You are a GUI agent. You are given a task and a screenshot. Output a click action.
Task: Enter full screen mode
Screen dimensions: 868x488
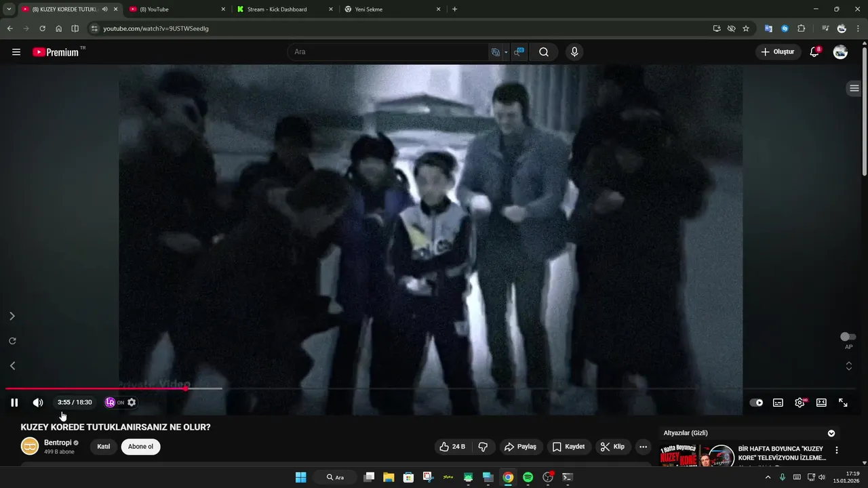click(x=843, y=403)
